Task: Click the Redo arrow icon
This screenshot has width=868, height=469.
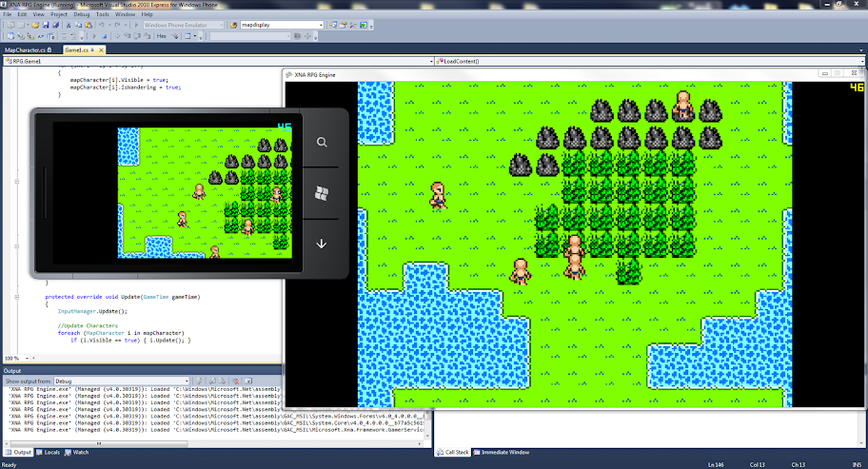Action: [x=117, y=25]
